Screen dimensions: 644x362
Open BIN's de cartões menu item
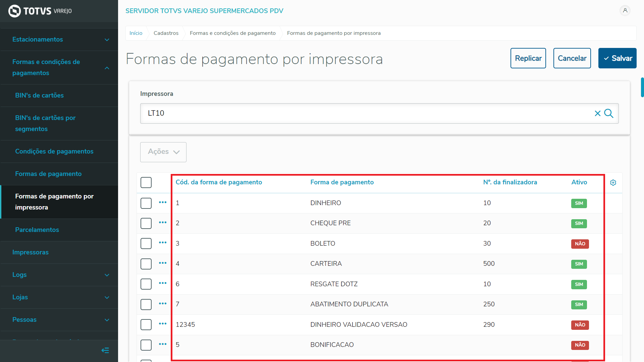tap(40, 96)
